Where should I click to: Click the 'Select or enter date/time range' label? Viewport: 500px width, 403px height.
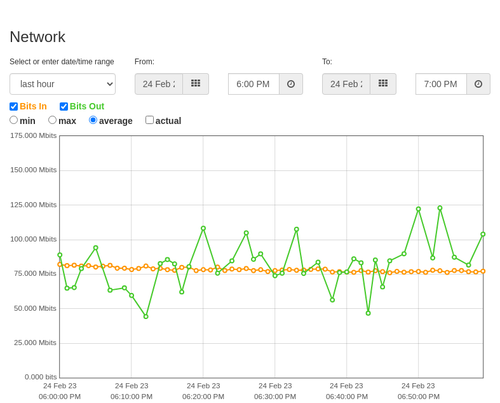pos(62,62)
